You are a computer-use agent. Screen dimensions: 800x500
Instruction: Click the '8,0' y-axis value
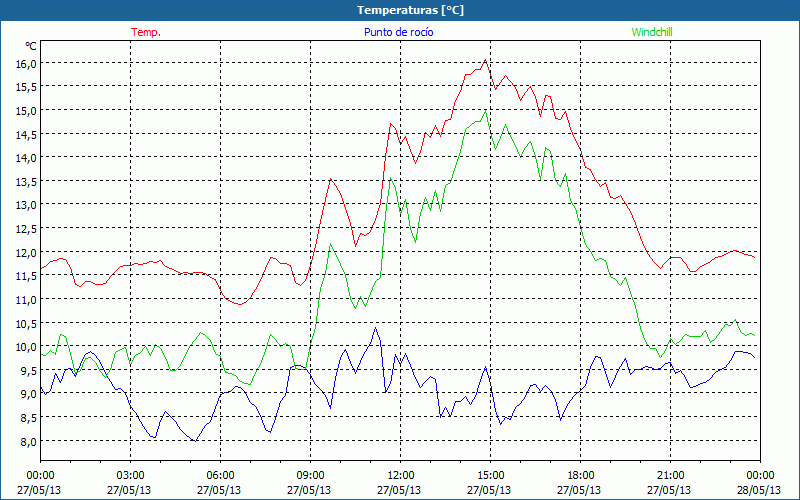pyautogui.click(x=29, y=442)
